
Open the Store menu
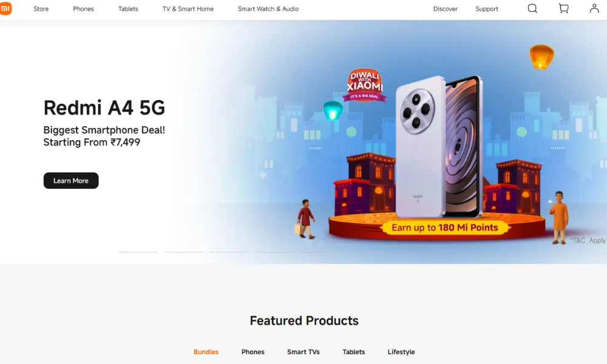(x=41, y=9)
